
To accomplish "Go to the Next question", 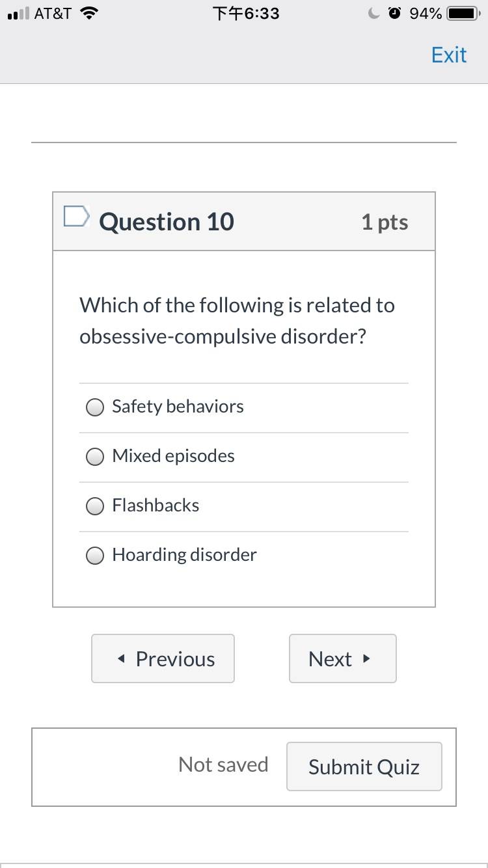I will click(343, 658).
